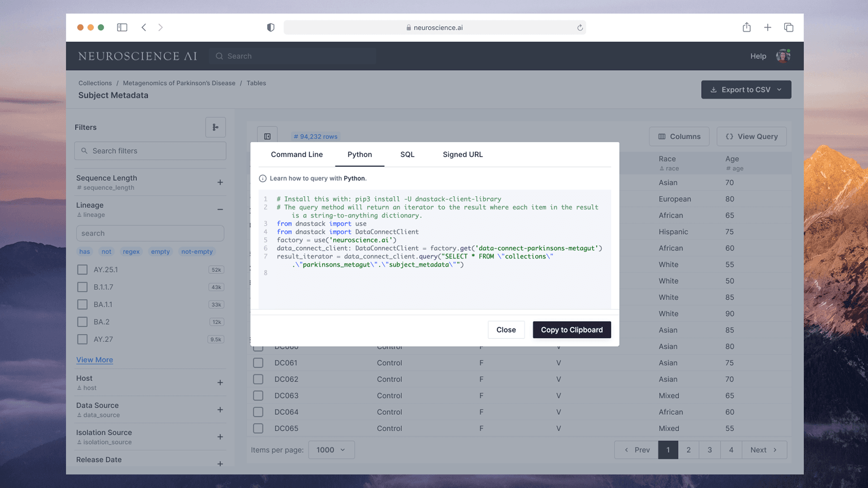Show the tab overview icon
This screenshot has height=488, width=868.
pyautogui.click(x=789, y=28)
